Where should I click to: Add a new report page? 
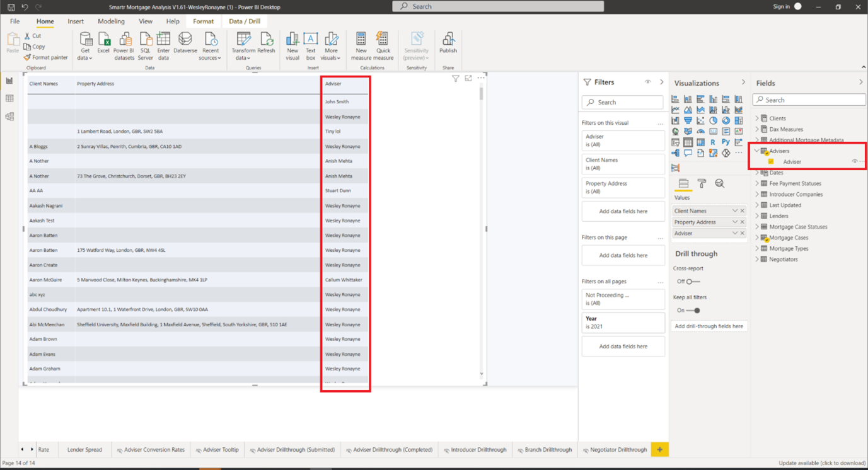[660, 450]
